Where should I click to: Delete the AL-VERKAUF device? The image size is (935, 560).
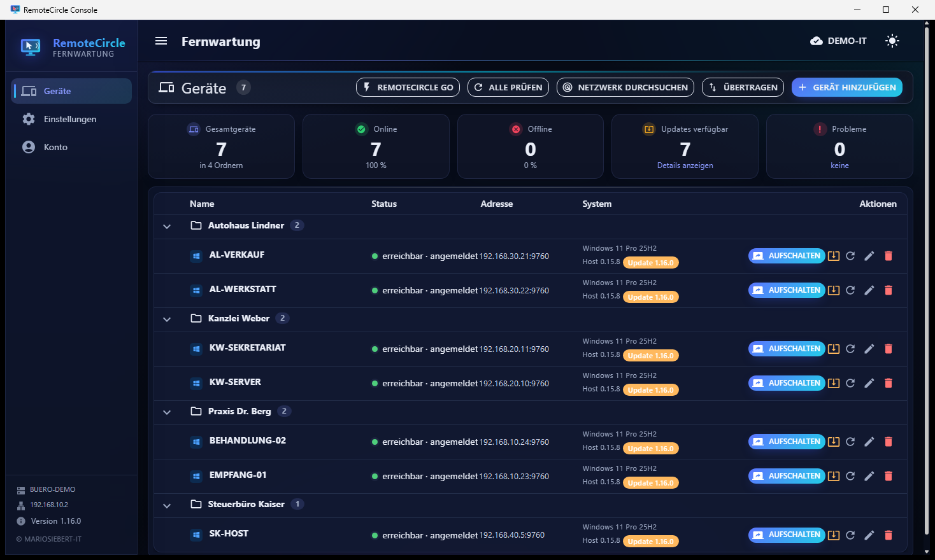pyautogui.click(x=889, y=256)
